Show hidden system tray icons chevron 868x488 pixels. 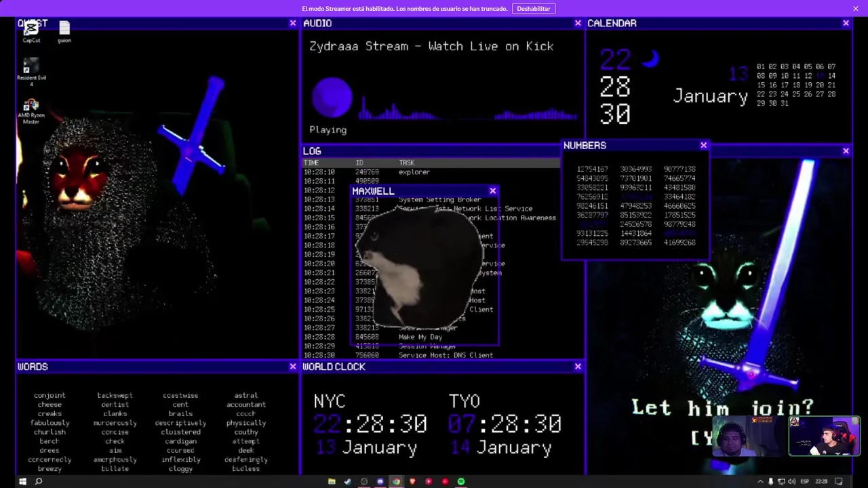760,481
